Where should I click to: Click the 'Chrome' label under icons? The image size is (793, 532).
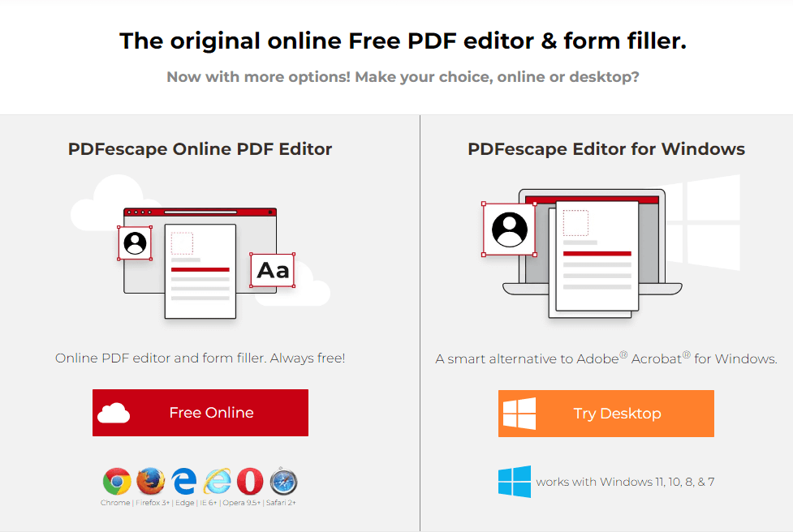(115, 503)
